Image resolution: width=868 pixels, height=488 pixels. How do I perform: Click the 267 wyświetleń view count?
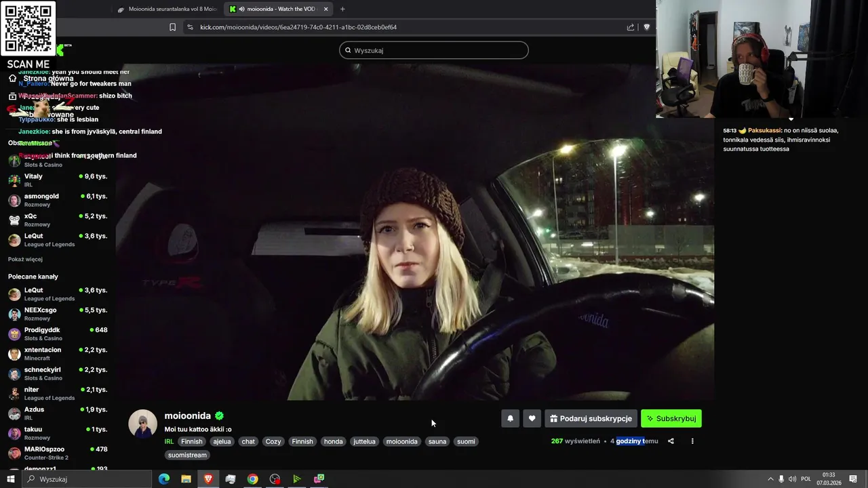[x=575, y=441]
